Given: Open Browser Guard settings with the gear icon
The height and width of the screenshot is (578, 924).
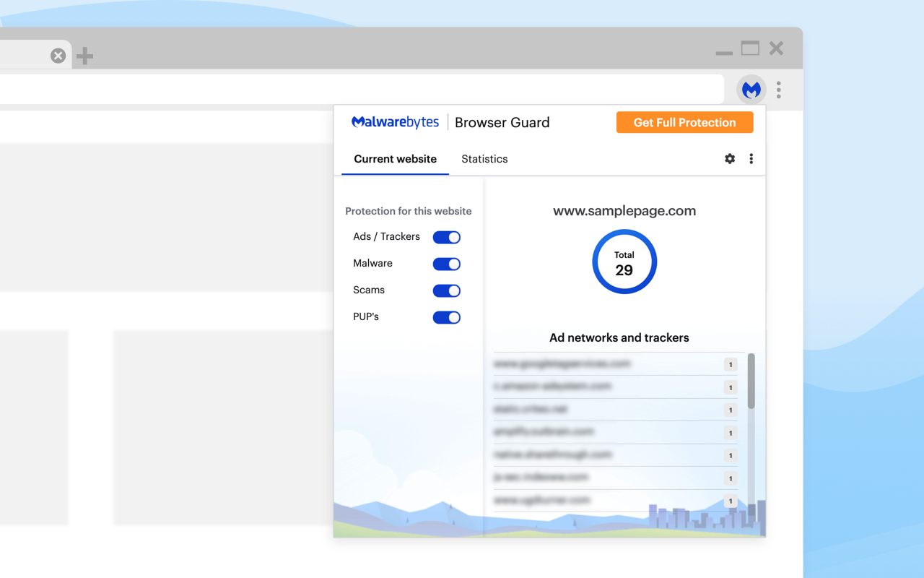Looking at the screenshot, I should (x=730, y=158).
